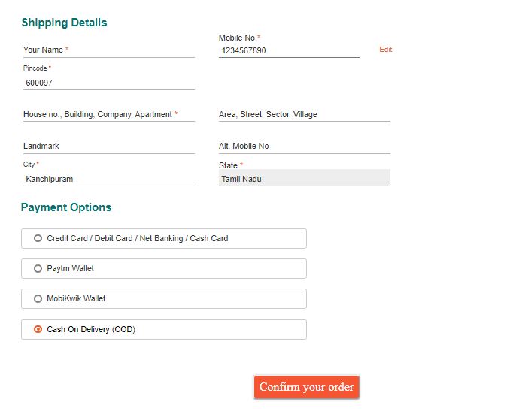The image size is (519, 420).
Task: Click the Shipping Details heading
Action: [x=64, y=23]
